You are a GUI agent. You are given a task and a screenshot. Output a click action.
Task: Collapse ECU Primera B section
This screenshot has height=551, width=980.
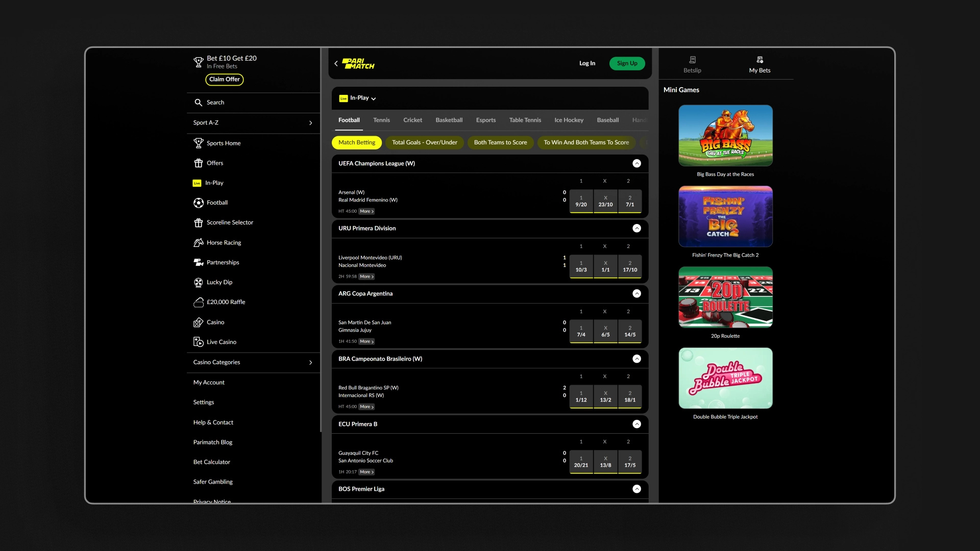(636, 424)
